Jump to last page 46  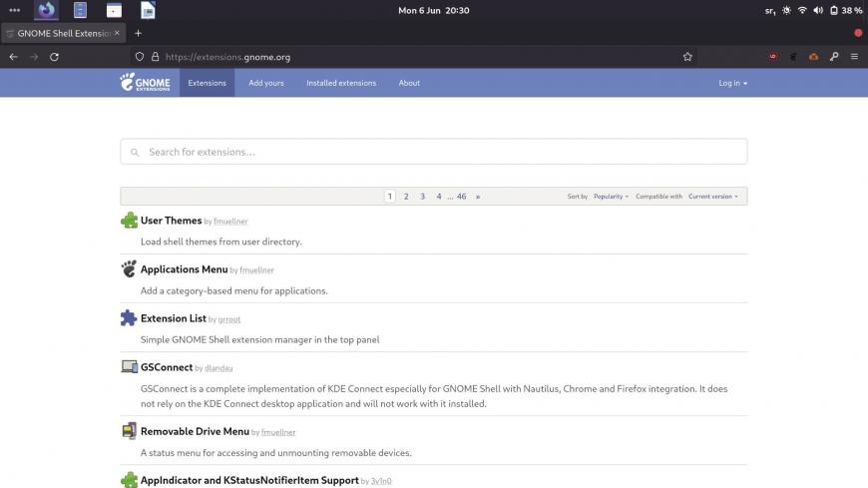(x=461, y=197)
